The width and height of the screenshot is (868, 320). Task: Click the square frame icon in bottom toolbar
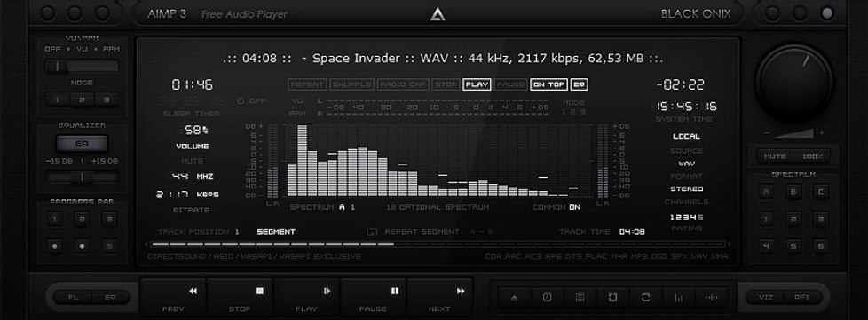coord(612,298)
